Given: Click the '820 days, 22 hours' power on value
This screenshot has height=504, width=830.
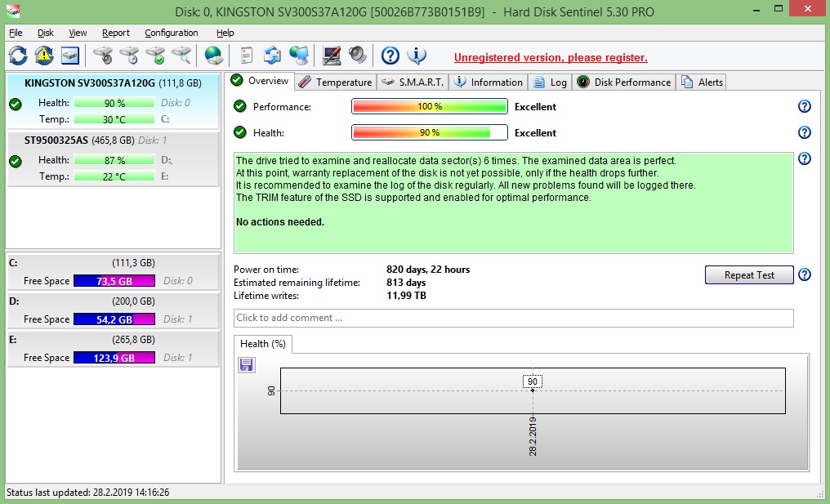Looking at the screenshot, I should pyautogui.click(x=428, y=270).
